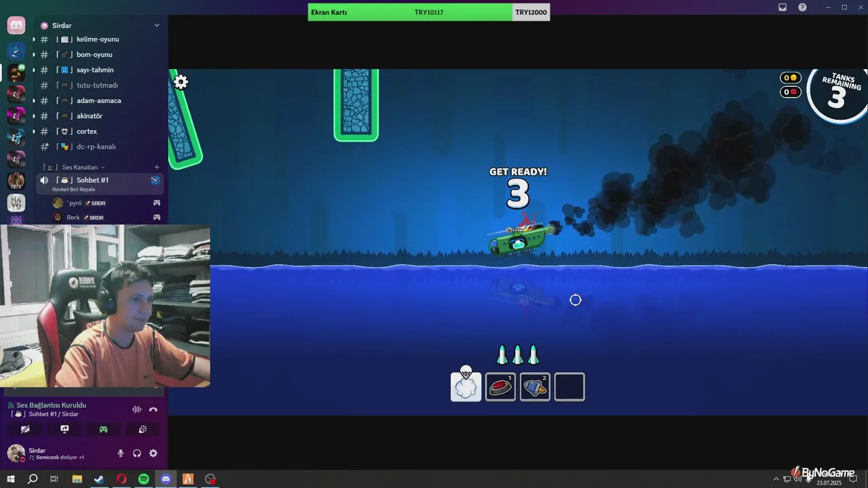Open the NAYO server icon
Screen dimensions: 868x488
tap(16, 203)
